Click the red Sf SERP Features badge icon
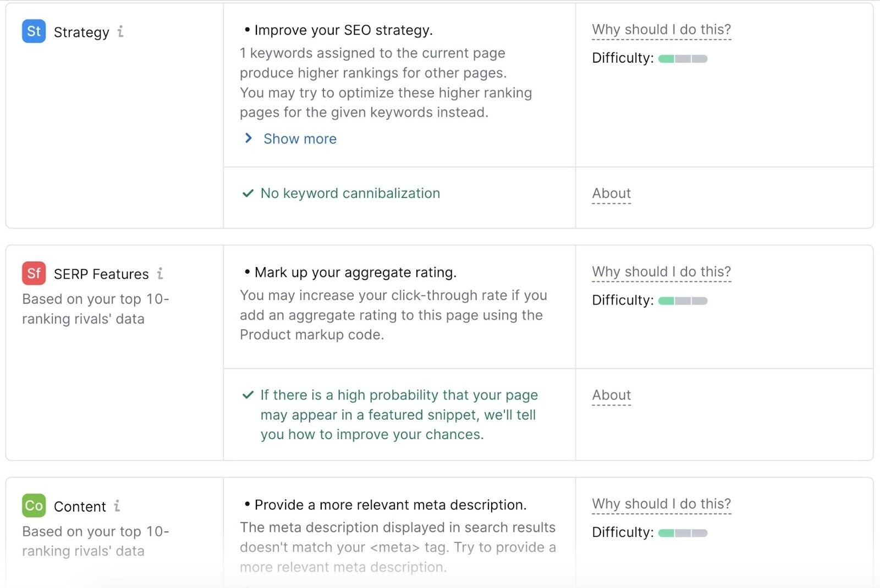The height and width of the screenshot is (588, 880). pos(33,273)
